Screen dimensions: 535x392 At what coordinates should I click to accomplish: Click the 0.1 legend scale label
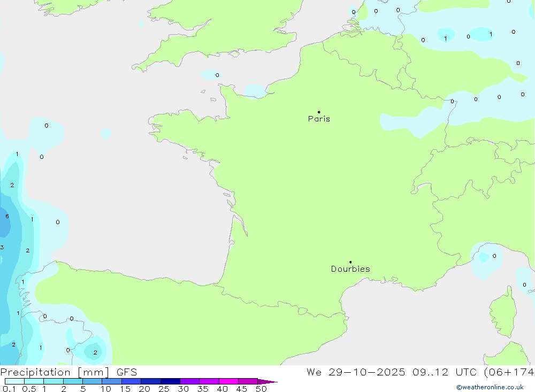9,389
